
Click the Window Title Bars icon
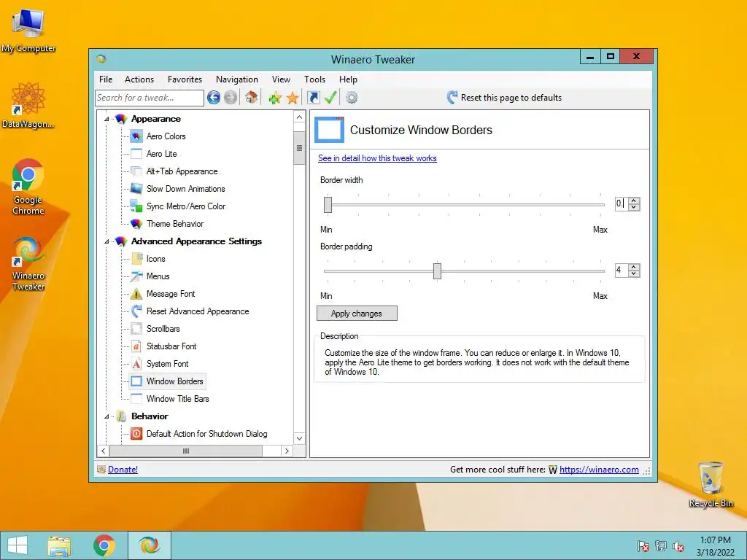click(x=136, y=399)
